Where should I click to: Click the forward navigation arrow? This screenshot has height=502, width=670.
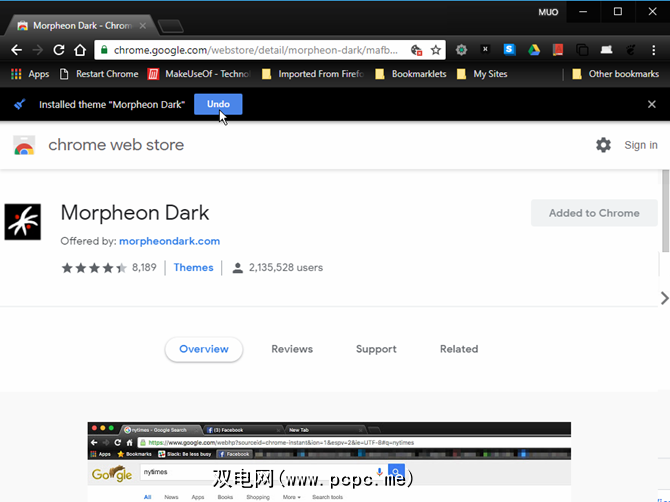(38, 50)
